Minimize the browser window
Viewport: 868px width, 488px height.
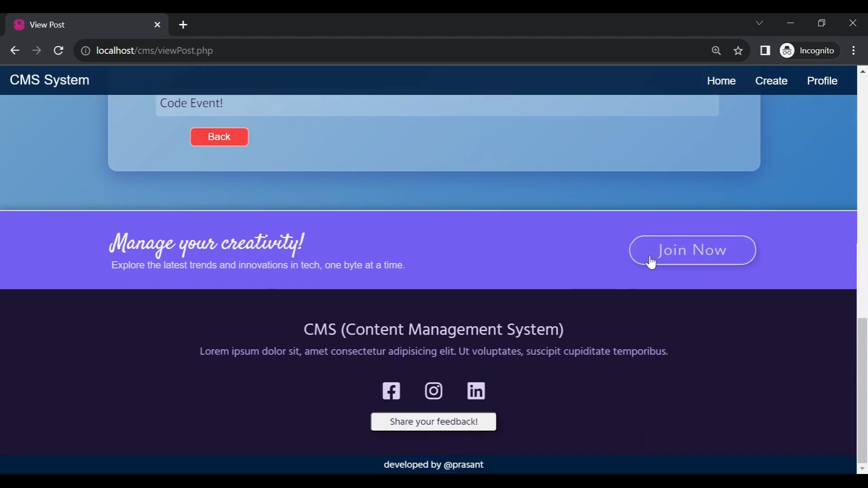point(791,23)
